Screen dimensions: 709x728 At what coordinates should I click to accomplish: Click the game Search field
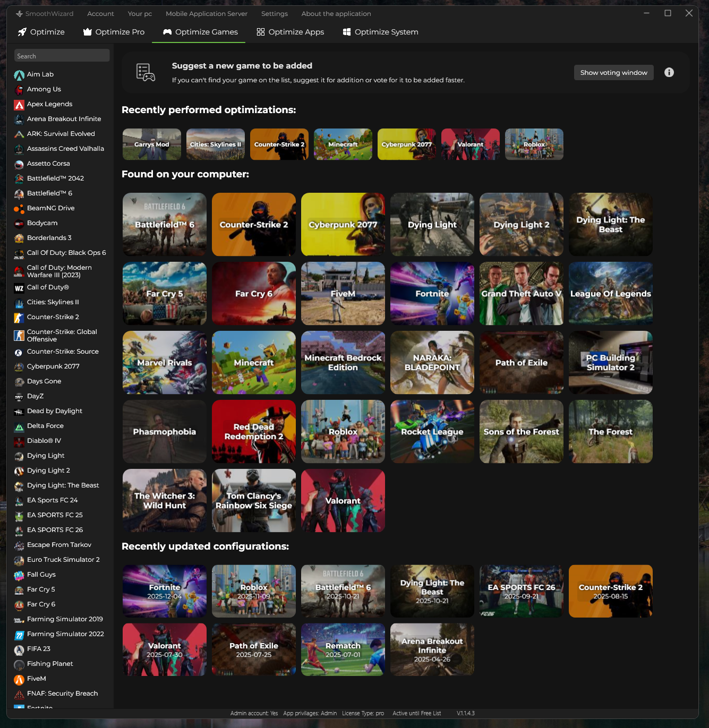62,56
